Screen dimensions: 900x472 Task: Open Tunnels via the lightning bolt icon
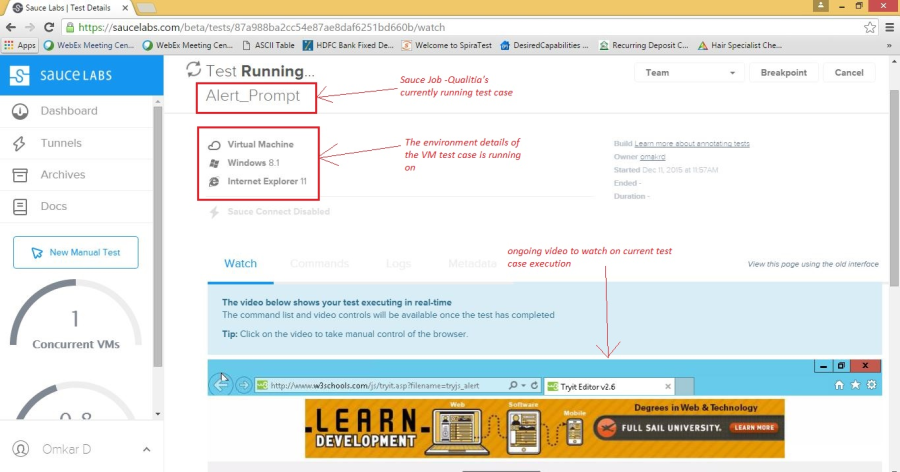click(x=20, y=143)
